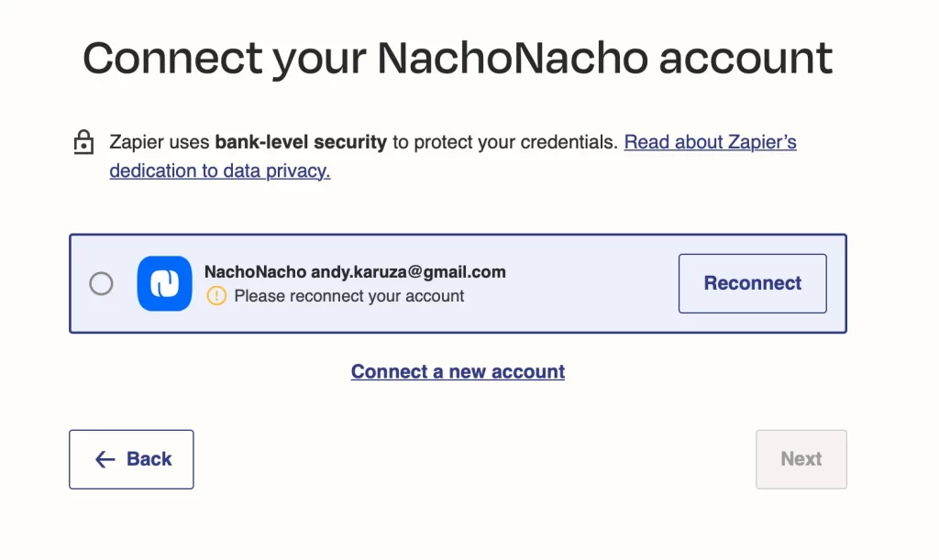Open the Read about Zapier's link text
This screenshot has height=560, width=939.
click(x=711, y=142)
